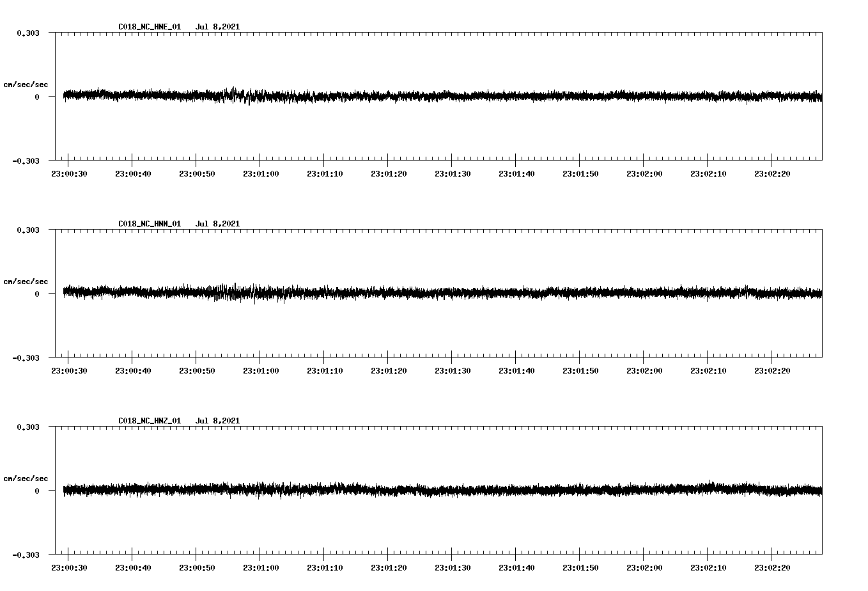This screenshot has height=591, width=868.
Task: Select the 23:01:30 tick on HNN time axis
Action: (x=454, y=369)
